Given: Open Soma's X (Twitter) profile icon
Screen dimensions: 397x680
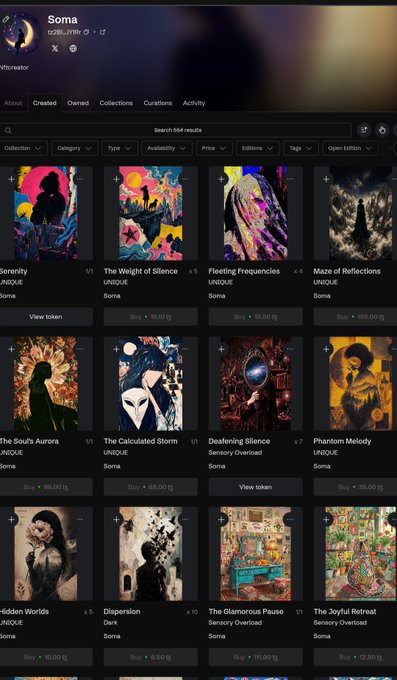Looking at the screenshot, I should 55,49.
